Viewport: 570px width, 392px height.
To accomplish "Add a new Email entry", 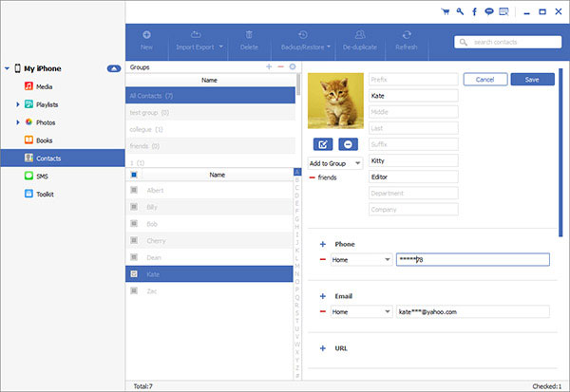I will 322,296.
